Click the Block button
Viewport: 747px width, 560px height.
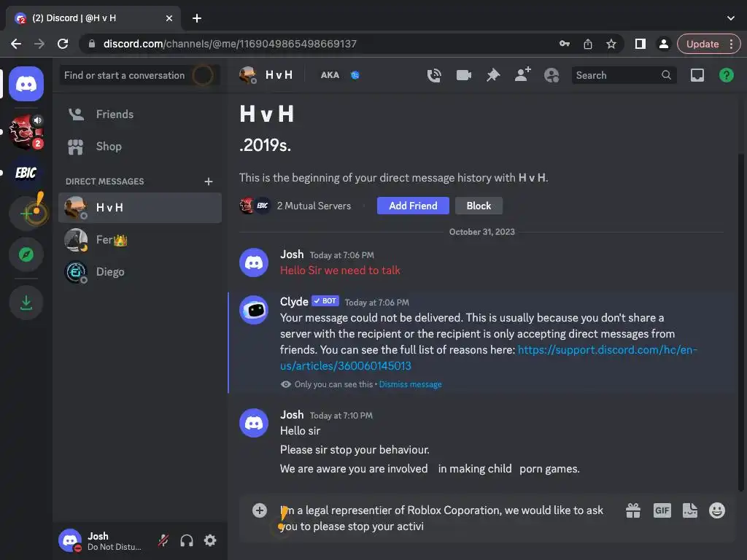[479, 206]
